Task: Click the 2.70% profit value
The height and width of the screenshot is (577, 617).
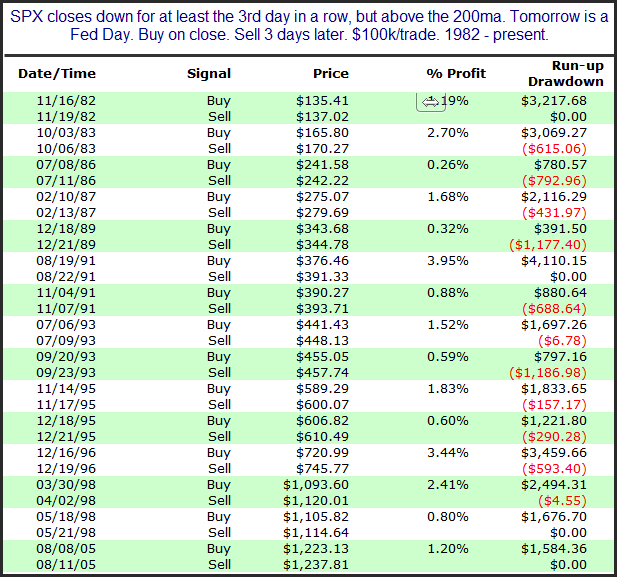Action: coord(448,133)
